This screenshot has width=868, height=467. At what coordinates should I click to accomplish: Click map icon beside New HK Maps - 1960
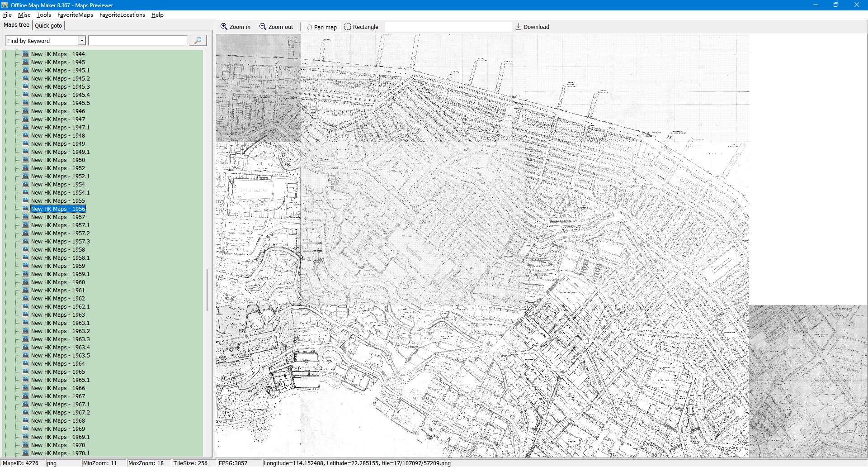(x=25, y=282)
